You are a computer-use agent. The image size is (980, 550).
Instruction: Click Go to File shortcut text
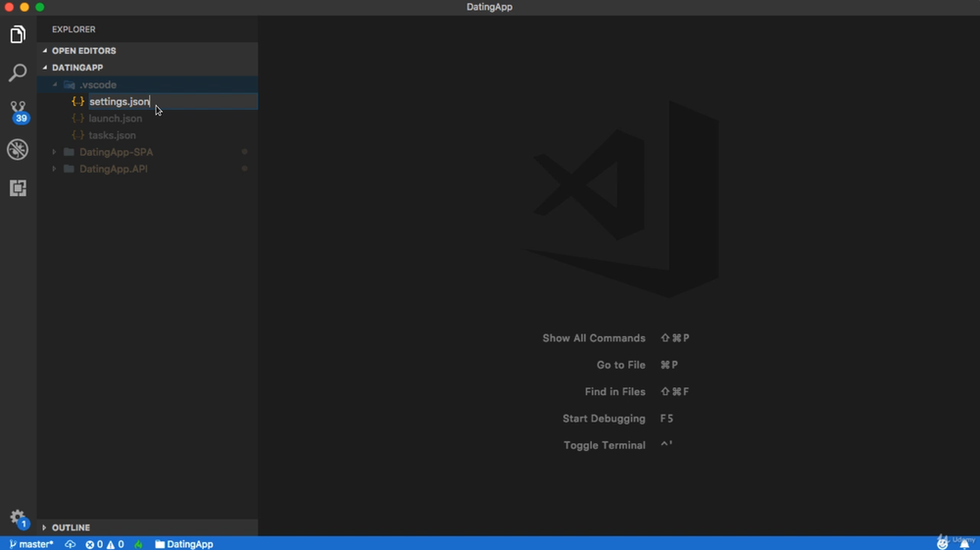pyautogui.click(x=620, y=365)
